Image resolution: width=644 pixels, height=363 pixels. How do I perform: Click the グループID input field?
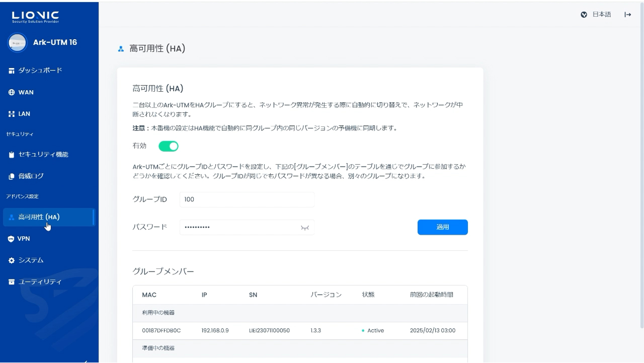click(247, 199)
